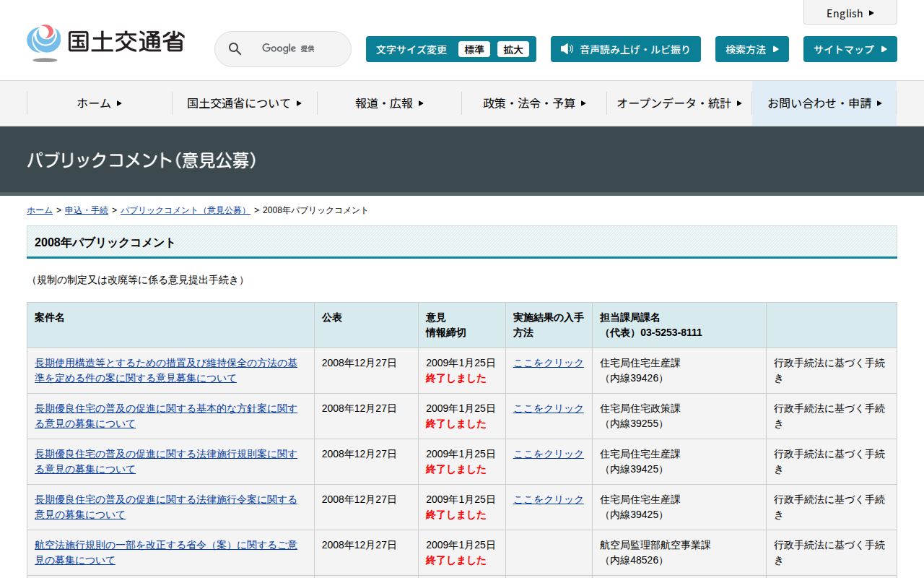This screenshot has height=578, width=924.
Task: Switch the site to English
Action: pos(850,13)
